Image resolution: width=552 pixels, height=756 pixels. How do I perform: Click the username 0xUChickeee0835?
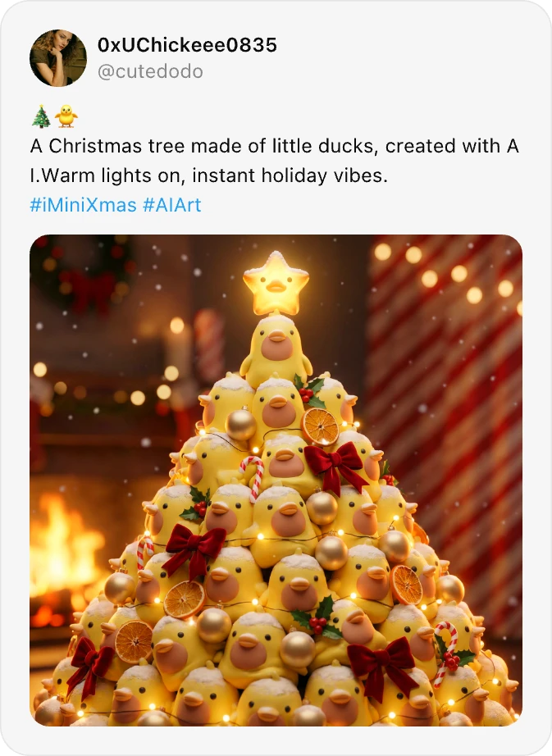pyautogui.click(x=188, y=47)
